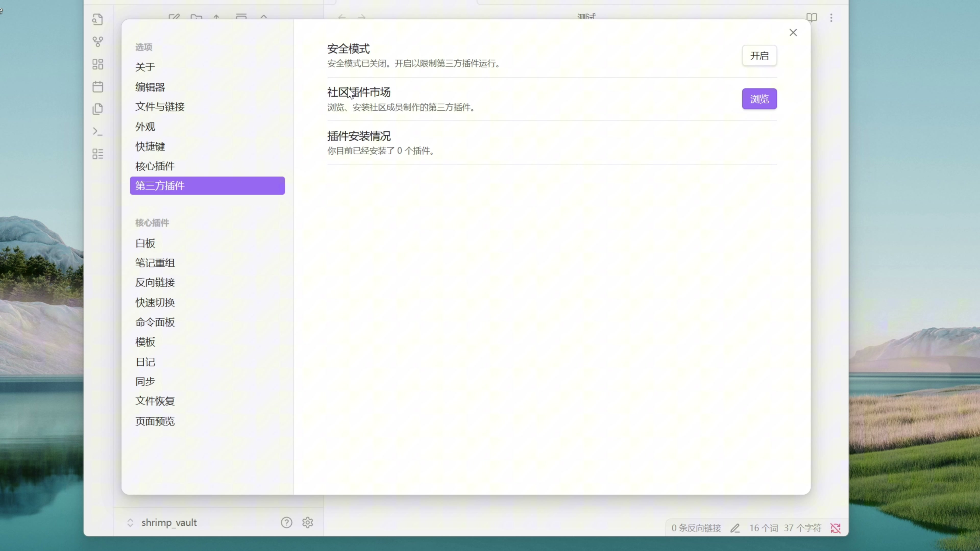Click the templates copy icon in ribbon
The width and height of the screenshot is (980, 551).
point(97,109)
